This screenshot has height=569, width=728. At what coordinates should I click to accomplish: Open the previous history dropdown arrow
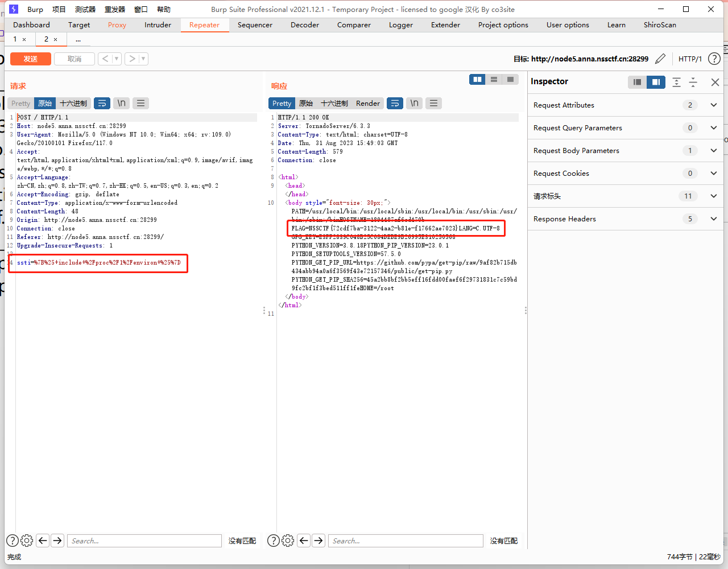point(117,59)
